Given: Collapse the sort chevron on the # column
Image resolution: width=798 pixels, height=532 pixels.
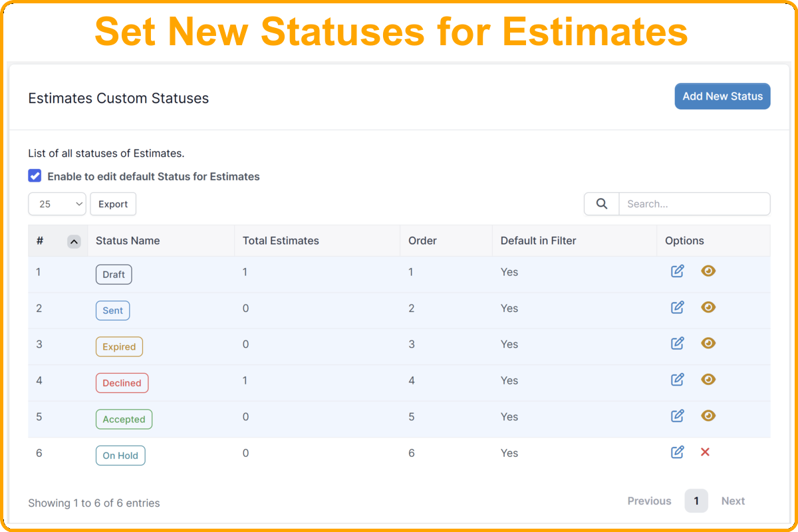Looking at the screenshot, I should click(x=74, y=241).
